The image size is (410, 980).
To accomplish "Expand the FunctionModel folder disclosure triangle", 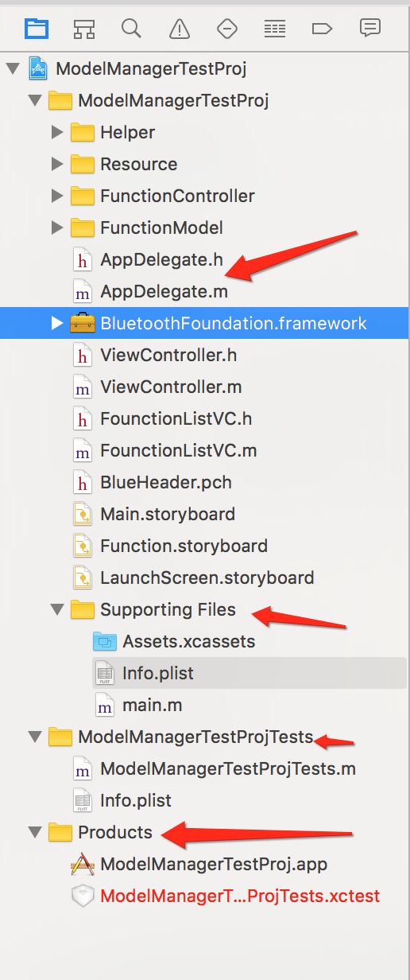I will (x=56, y=227).
